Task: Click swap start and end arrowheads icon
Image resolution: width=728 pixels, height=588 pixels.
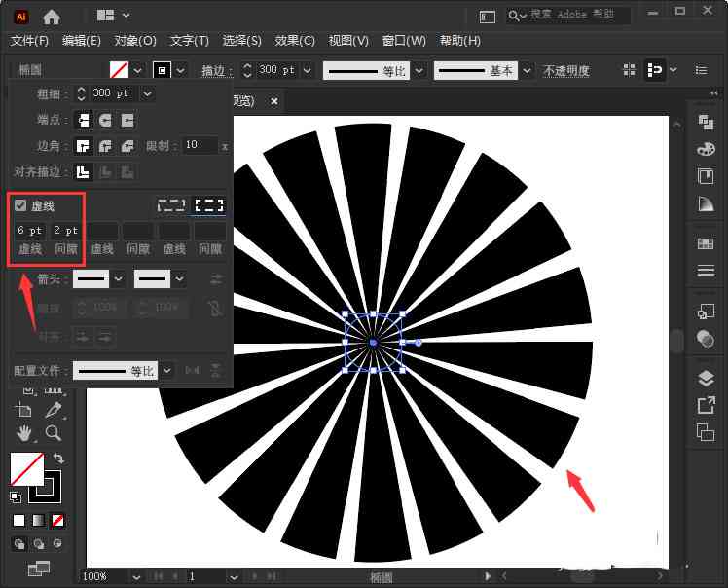Action: [216, 278]
